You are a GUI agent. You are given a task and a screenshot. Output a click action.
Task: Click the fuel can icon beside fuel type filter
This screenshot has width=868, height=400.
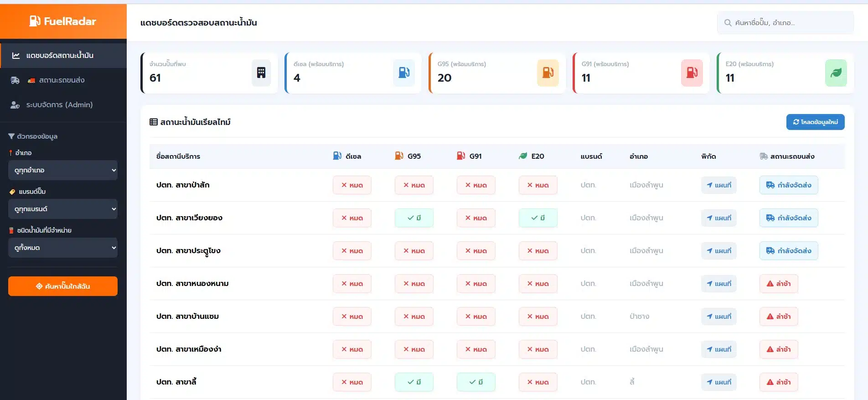click(11, 230)
